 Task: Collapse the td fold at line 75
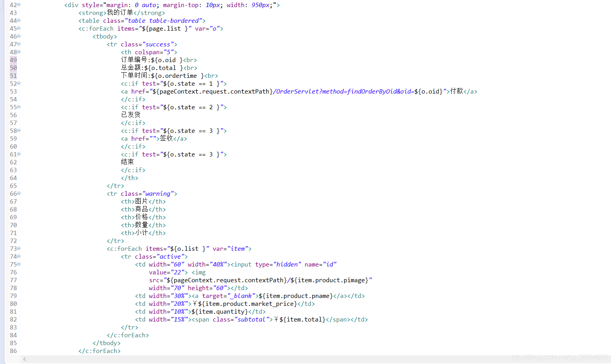[x=19, y=264]
